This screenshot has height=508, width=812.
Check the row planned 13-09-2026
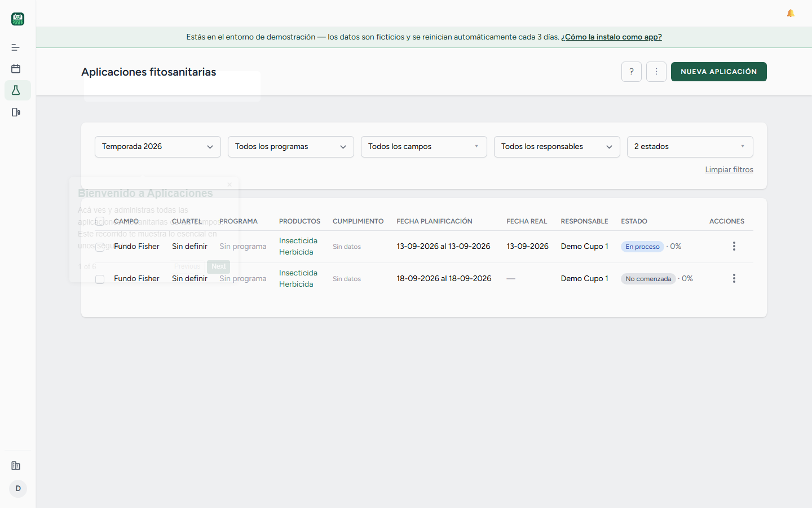(x=100, y=247)
